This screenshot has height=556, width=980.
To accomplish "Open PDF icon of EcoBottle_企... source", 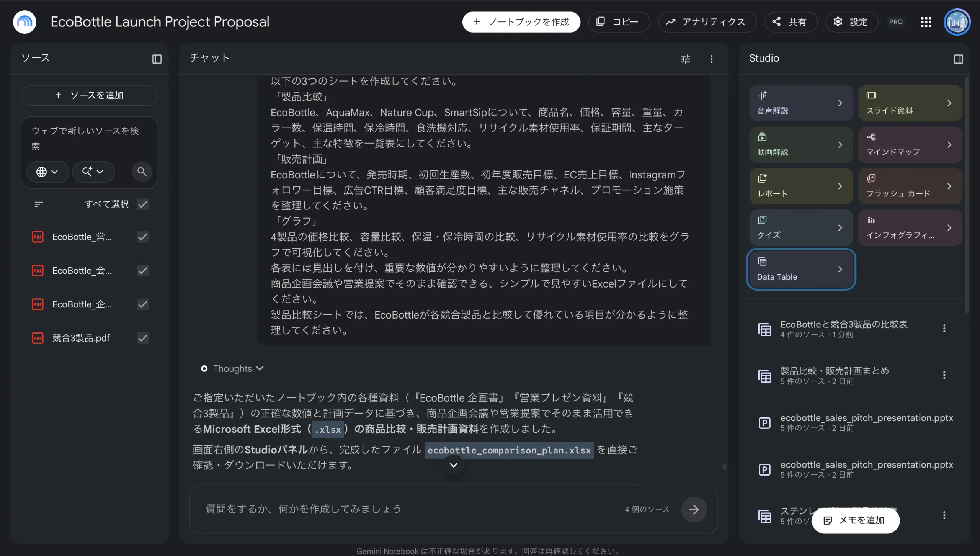I will (x=38, y=304).
